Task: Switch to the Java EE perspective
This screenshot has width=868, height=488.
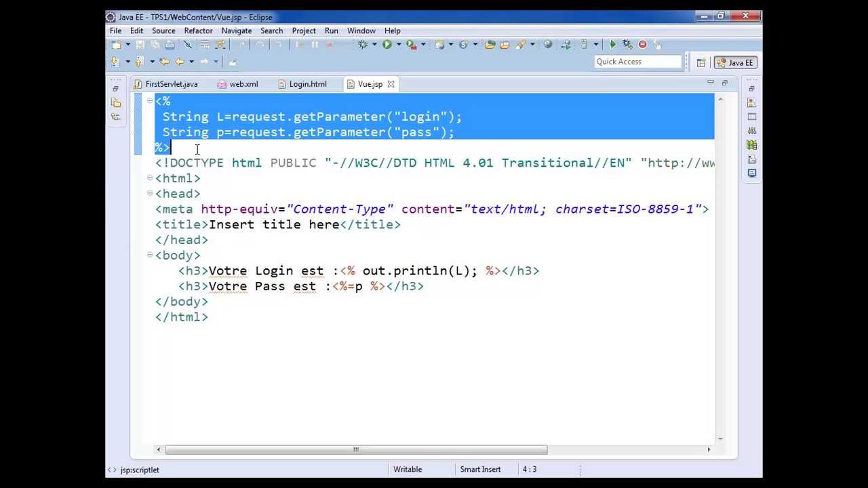Action: tap(734, 62)
